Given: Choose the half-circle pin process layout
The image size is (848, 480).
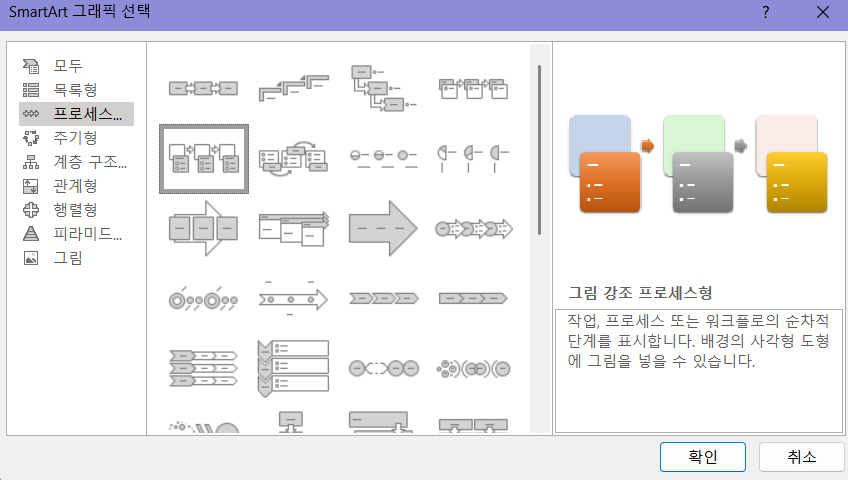Looking at the screenshot, I should pyautogui.click(x=473, y=158).
